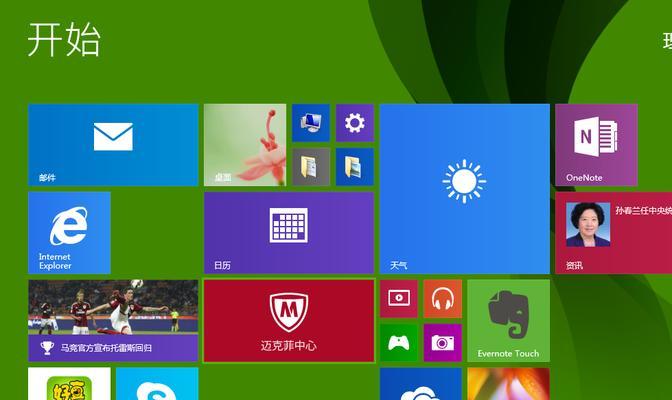Click sports headline 马竞官方宣布托雷斯回归
The image size is (672, 400).
106,348
